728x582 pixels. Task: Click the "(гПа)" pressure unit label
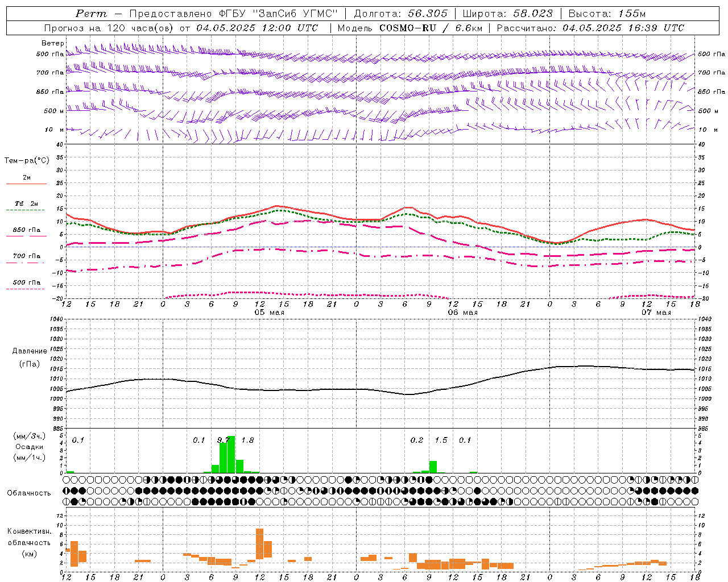(30, 364)
